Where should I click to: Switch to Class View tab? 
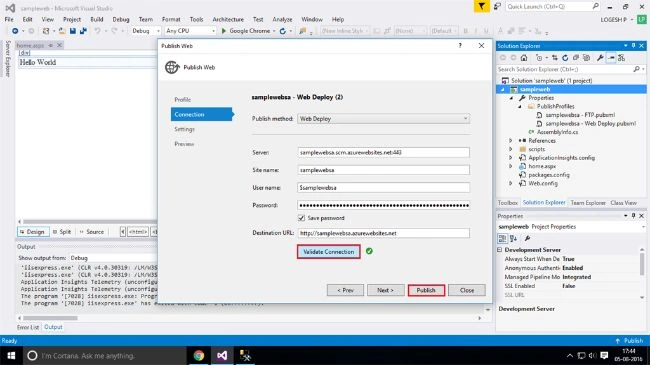pos(623,203)
